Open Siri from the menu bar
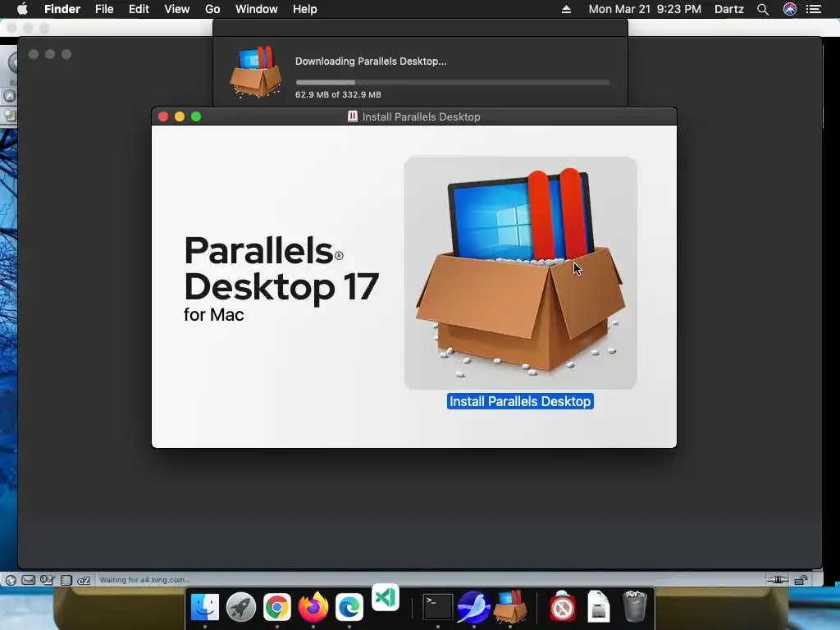 [790, 9]
